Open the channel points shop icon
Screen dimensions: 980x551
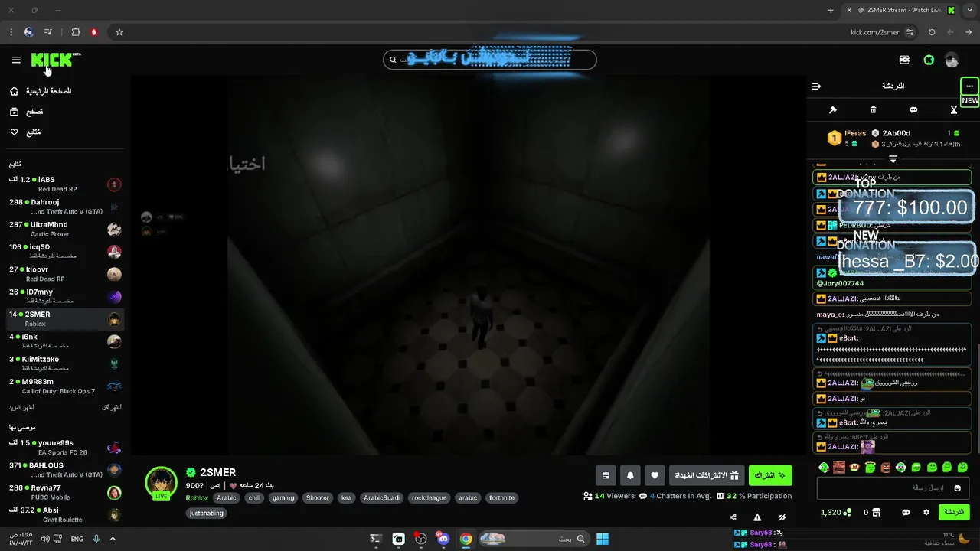coord(876,512)
